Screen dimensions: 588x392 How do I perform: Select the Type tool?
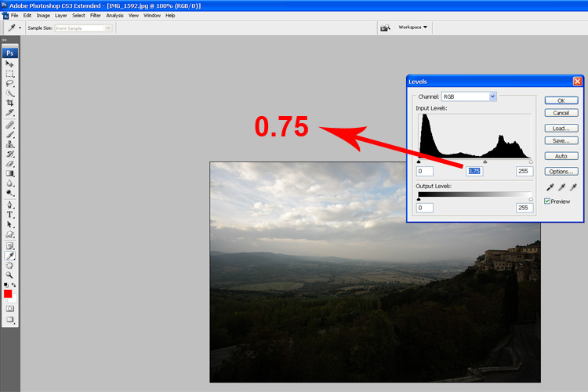[x=10, y=214]
